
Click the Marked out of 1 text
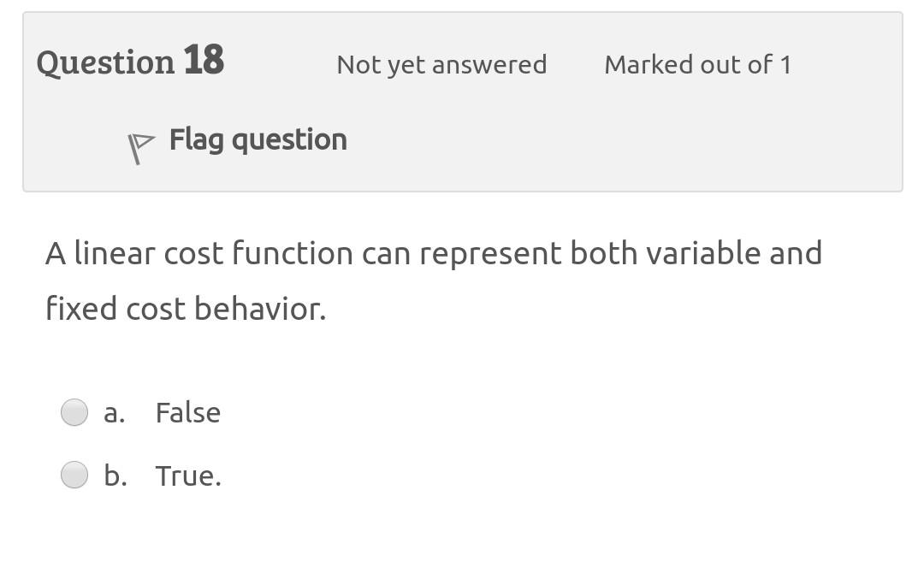click(697, 64)
